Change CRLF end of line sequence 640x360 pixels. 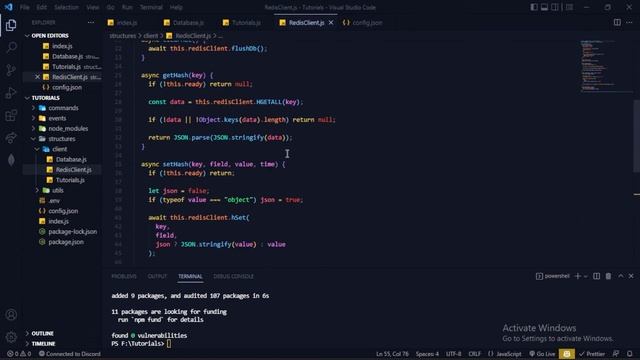pos(474,353)
